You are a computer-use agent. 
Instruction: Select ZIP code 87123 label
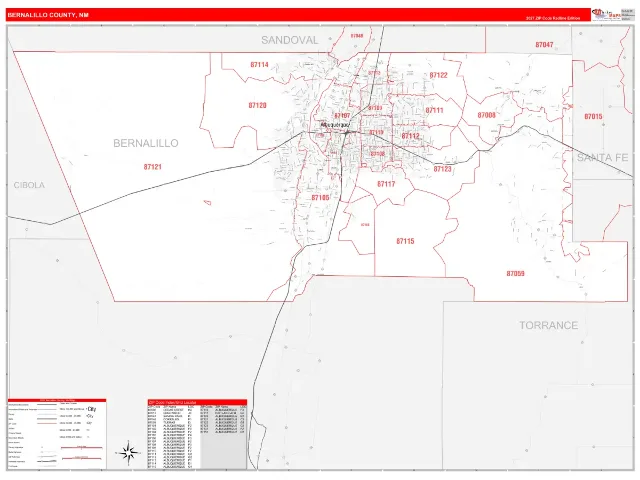click(442, 169)
